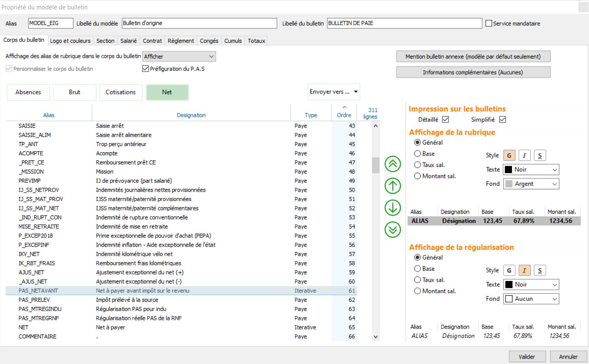This screenshot has height=364, width=589.
Task: Select the IKV_NET row
Action: [x=181, y=254]
